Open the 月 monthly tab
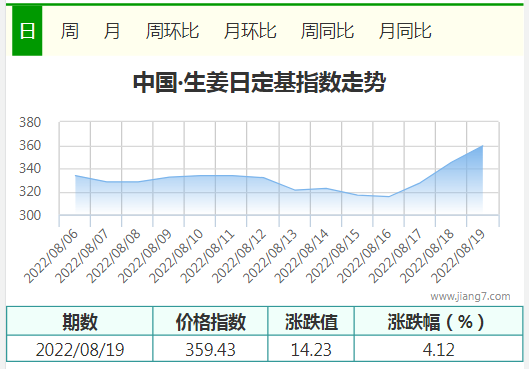The width and height of the screenshot is (529, 369). (112, 31)
